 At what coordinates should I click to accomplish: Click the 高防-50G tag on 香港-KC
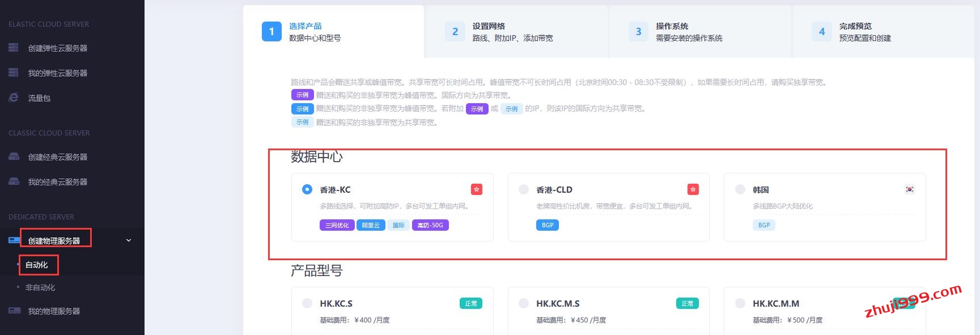430,225
